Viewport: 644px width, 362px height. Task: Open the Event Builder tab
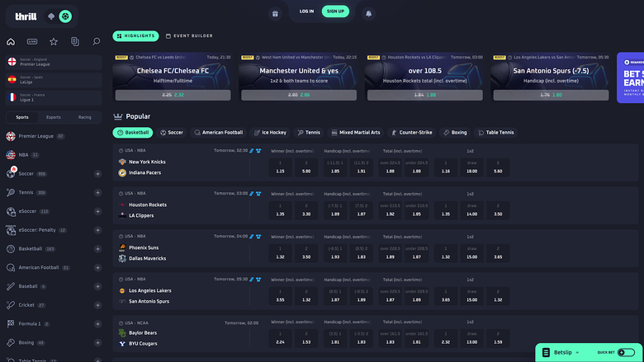pos(189,36)
